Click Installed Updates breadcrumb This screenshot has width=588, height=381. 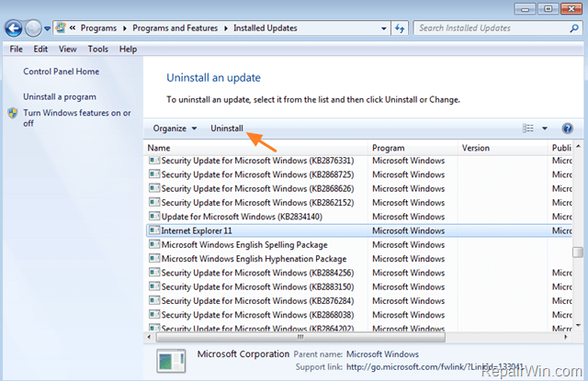(266, 28)
